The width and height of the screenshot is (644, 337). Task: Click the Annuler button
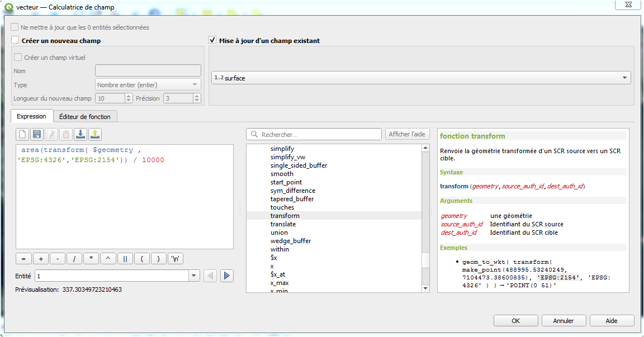point(563,321)
